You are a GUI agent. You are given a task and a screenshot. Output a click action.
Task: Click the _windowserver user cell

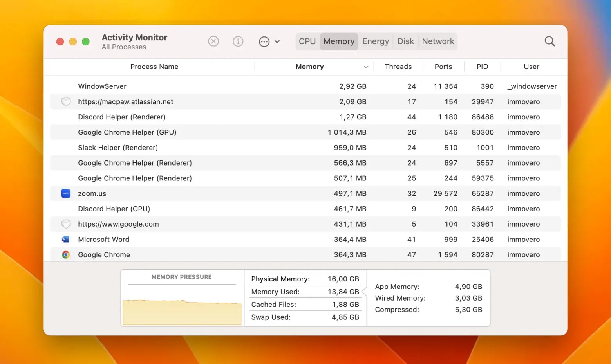pos(532,86)
